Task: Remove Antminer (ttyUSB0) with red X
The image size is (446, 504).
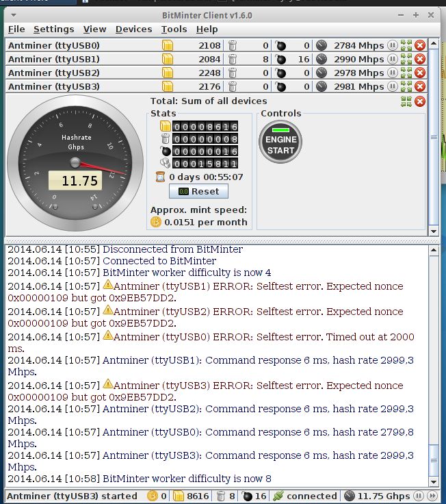Action: coord(420,45)
